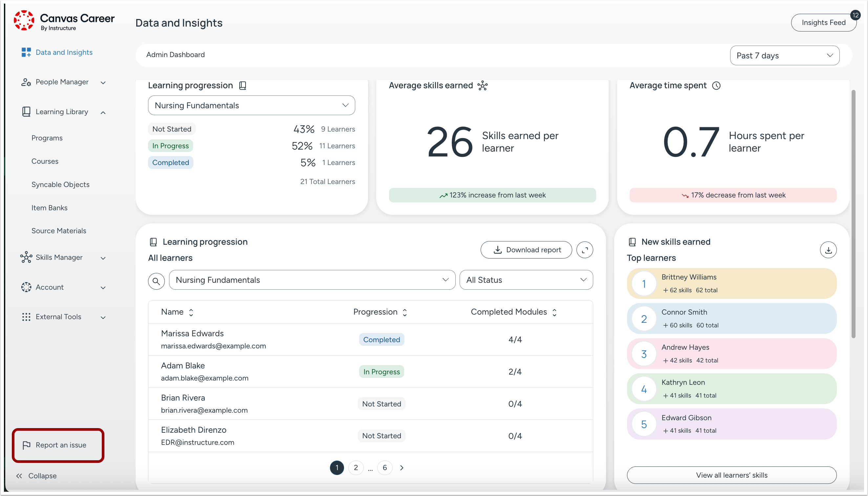
Task: Toggle sort on Completed Modules column
Action: [x=554, y=312]
